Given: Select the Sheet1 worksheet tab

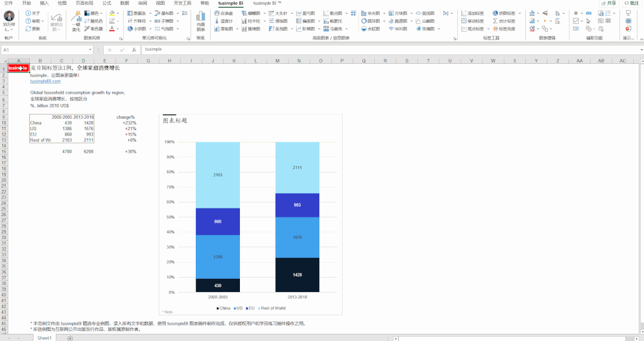Looking at the screenshot, I should pyautogui.click(x=44, y=337).
